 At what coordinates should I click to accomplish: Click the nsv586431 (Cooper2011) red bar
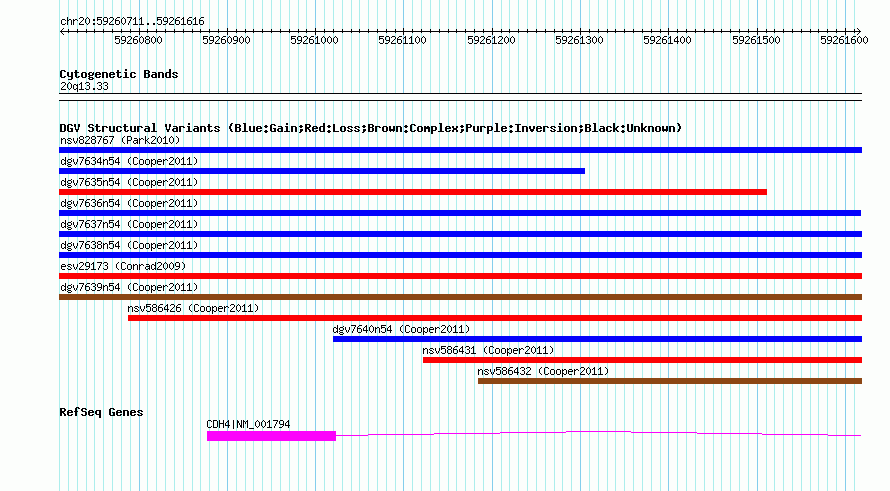(x=643, y=360)
